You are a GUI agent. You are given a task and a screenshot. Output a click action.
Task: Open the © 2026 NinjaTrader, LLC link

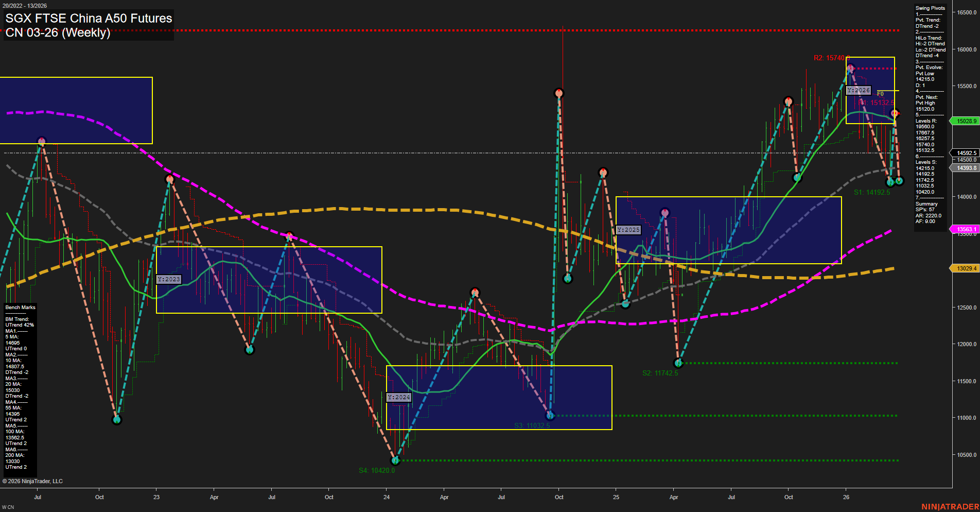click(32, 481)
